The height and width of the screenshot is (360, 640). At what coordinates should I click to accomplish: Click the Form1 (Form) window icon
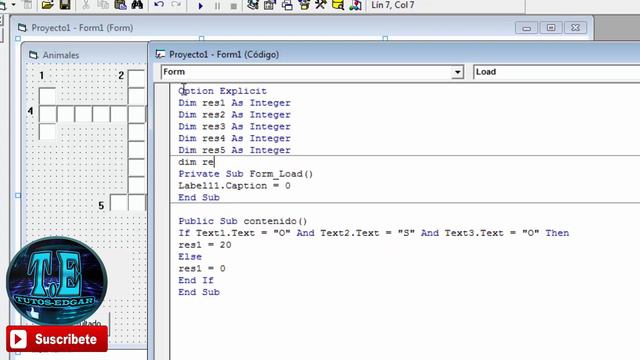tap(22, 28)
